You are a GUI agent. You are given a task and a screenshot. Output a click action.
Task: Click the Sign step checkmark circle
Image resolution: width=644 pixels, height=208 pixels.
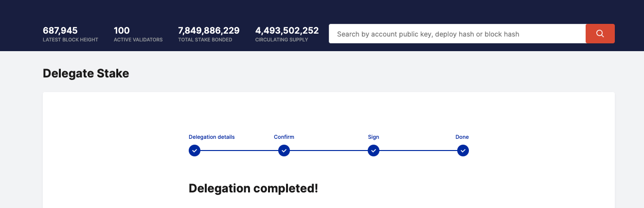374,151
